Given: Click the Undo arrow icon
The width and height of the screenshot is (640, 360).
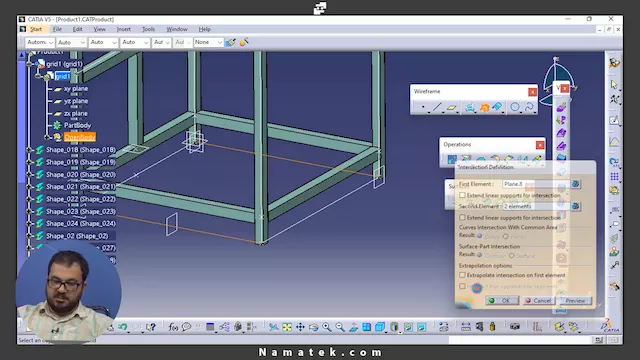Looking at the screenshot, I should click(122, 327).
